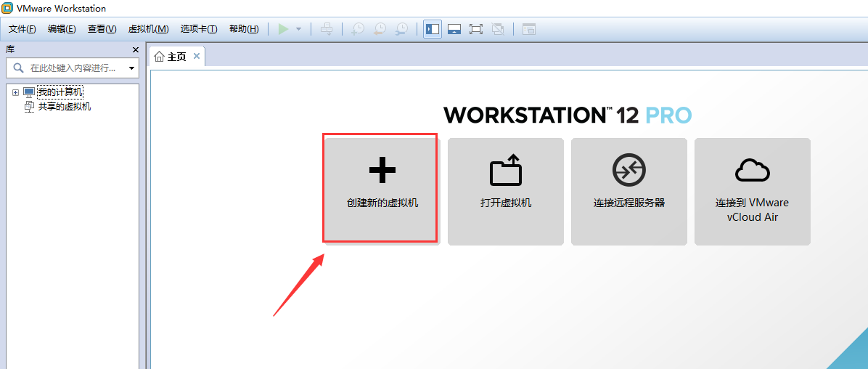Image resolution: width=868 pixels, height=369 pixels.
Task: Click the 打开虚拟机 tile
Action: [x=505, y=191]
